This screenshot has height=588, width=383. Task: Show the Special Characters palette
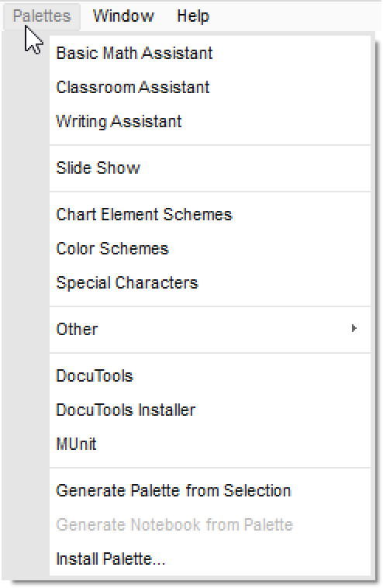coord(210,282)
